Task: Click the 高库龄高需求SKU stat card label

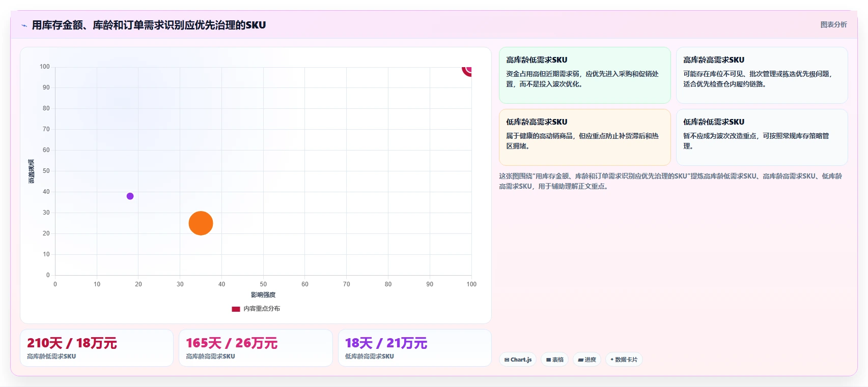Action: [210, 356]
